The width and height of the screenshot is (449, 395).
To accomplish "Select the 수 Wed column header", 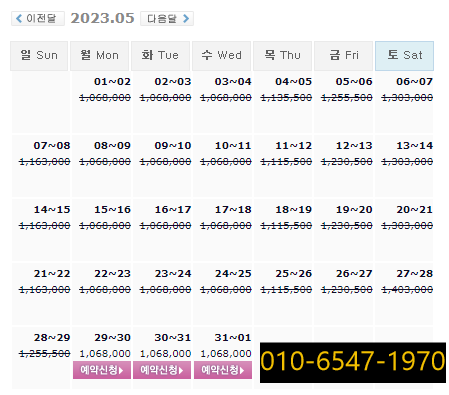I will (x=221, y=56).
